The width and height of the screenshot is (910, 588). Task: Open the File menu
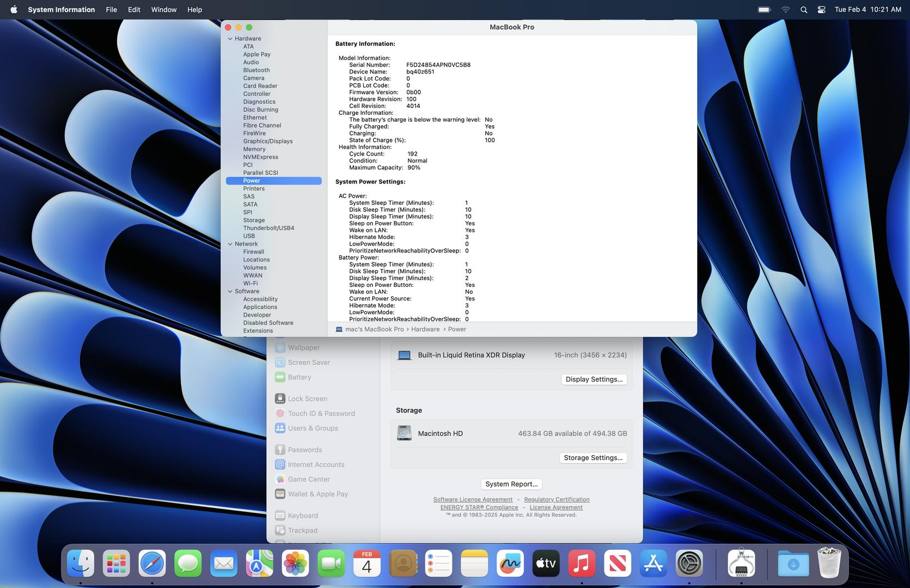111,10
